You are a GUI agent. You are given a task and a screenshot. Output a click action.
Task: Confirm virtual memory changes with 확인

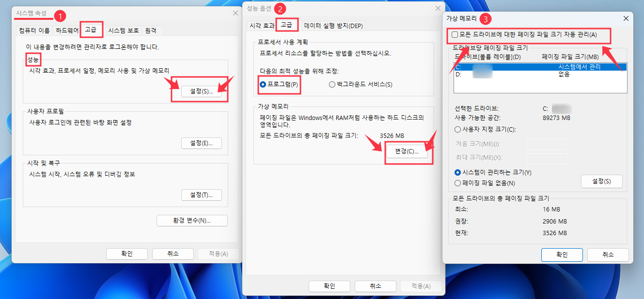[562, 255]
